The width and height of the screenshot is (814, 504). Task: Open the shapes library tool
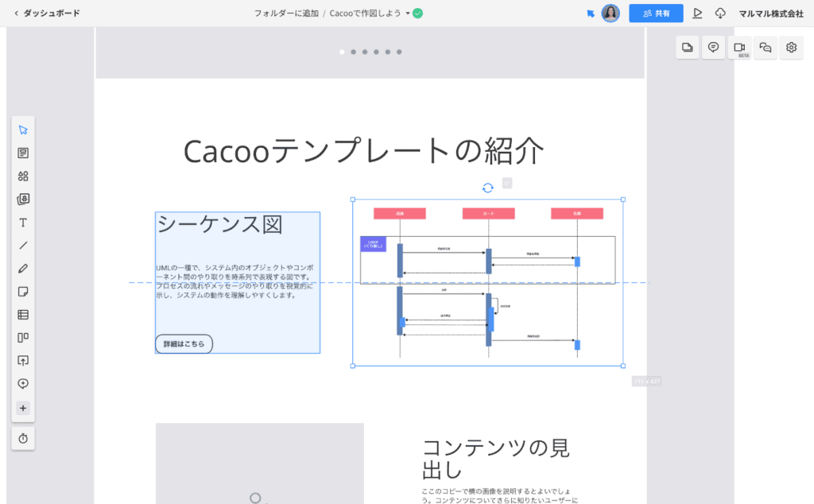(23, 176)
